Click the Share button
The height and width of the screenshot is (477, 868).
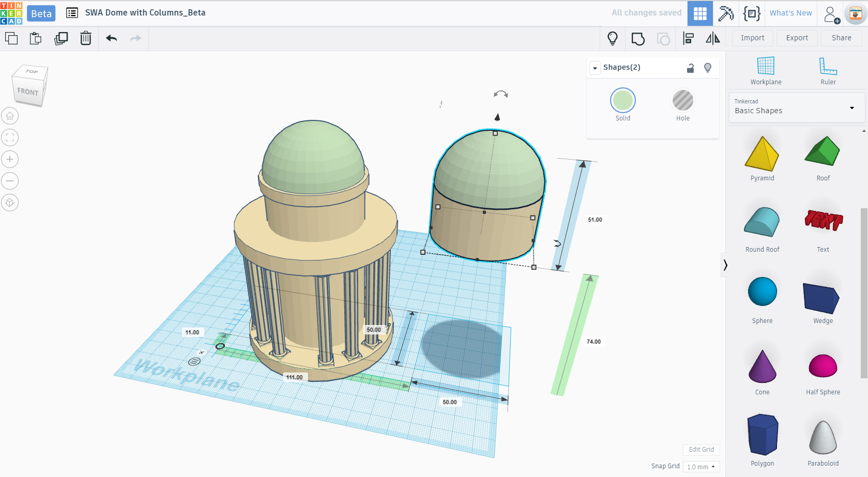click(841, 38)
